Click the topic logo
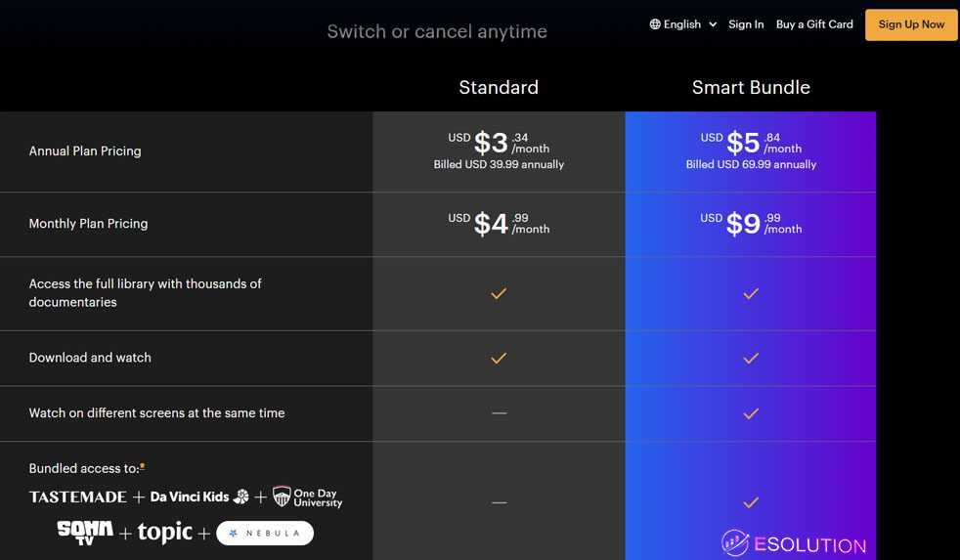 [164, 533]
